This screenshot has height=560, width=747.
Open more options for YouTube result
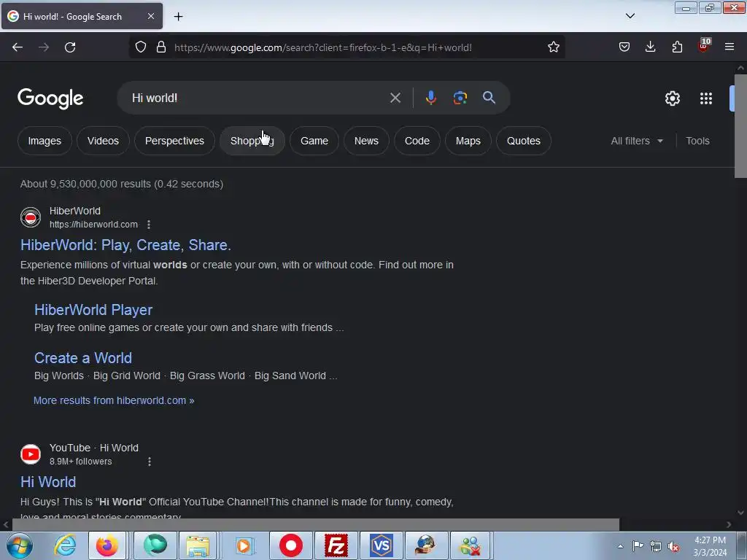point(150,462)
